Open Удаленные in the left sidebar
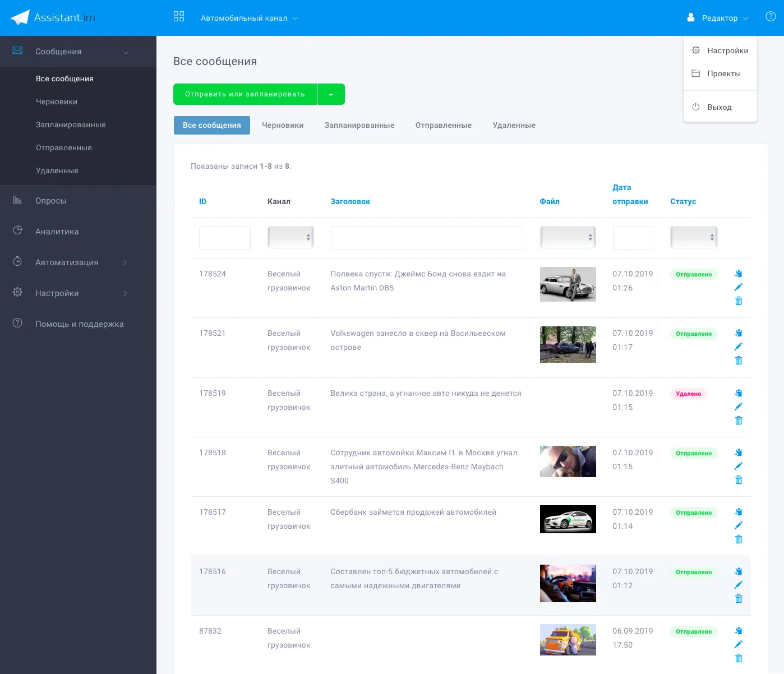Screen dimensions: 784x674 (57, 170)
